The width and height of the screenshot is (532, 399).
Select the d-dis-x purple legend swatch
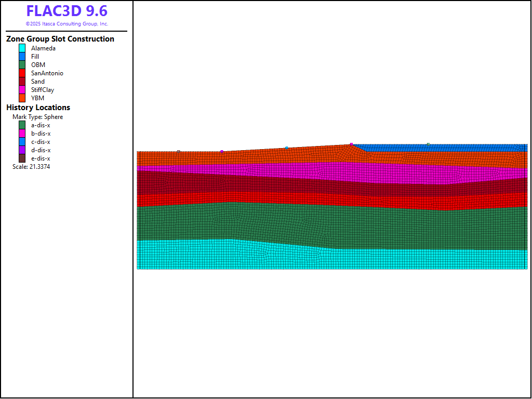pyautogui.click(x=22, y=150)
